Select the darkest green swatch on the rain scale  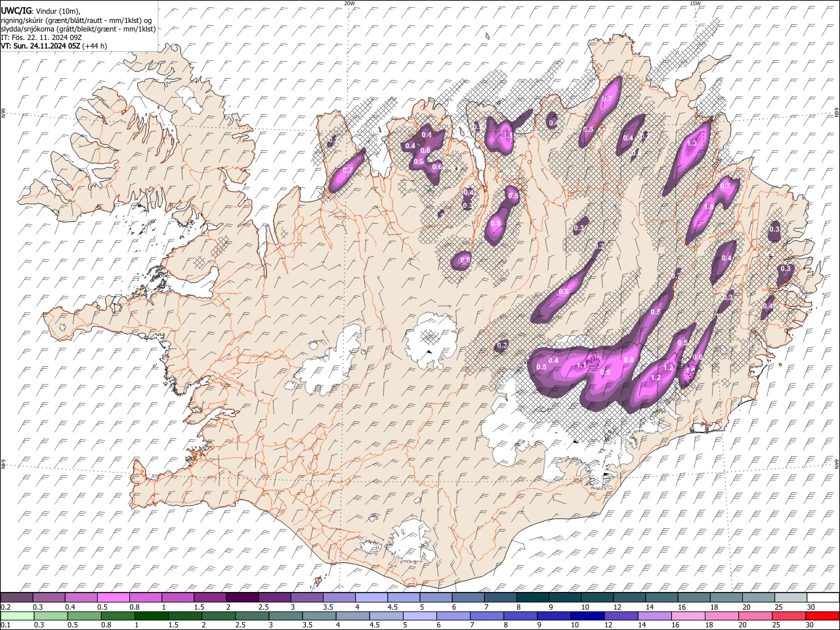pyautogui.click(x=151, y=616)
